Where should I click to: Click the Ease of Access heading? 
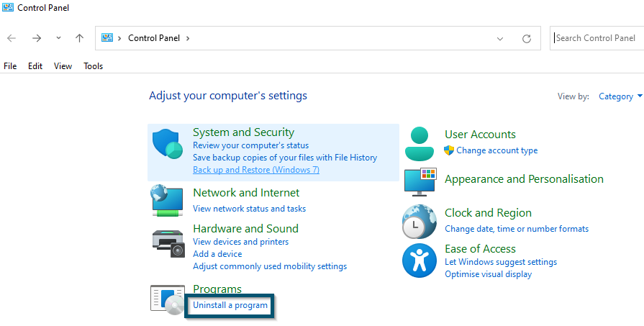point(480,249)
